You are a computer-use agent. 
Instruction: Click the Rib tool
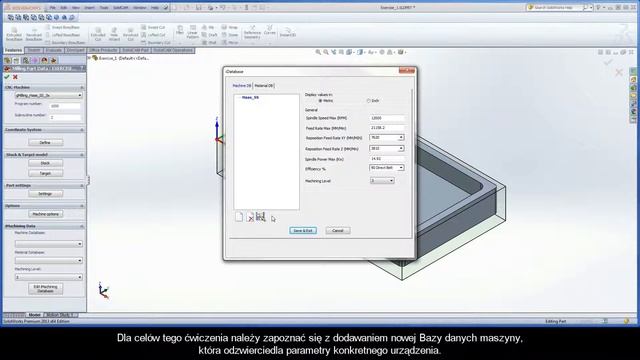208,27
